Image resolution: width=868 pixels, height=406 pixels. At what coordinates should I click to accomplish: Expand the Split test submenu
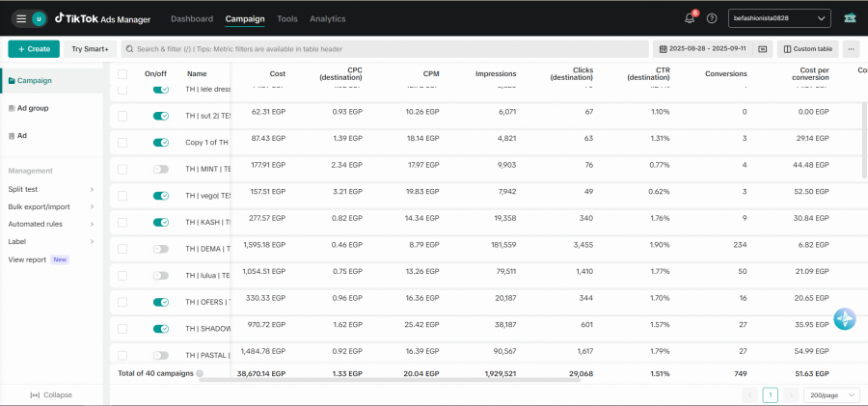coord(51,189)
